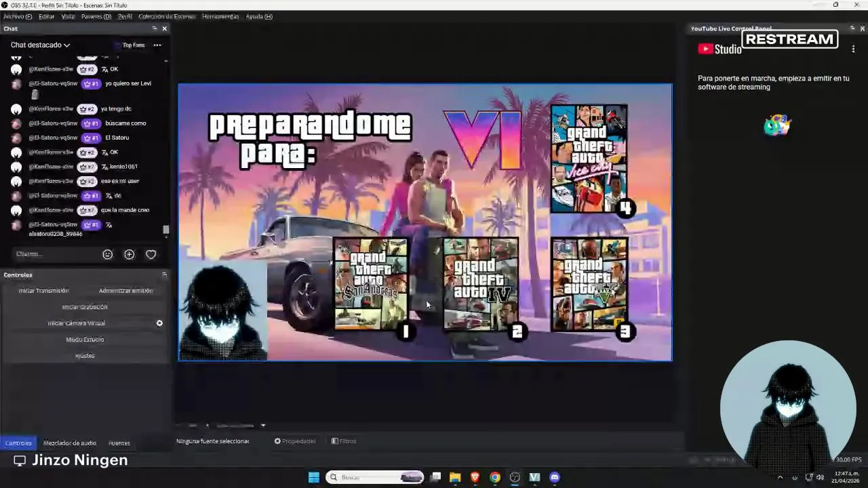Undock the YouTube Live Control Panel
The image size is (868, 488).
(852, 28)
